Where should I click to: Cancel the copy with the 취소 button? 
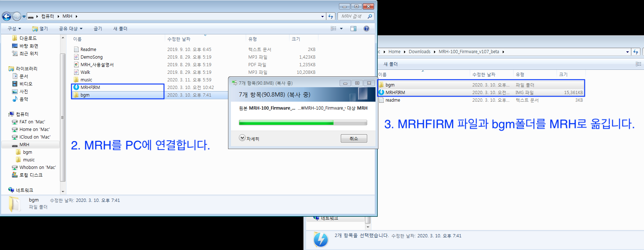(x=354, y=138)
